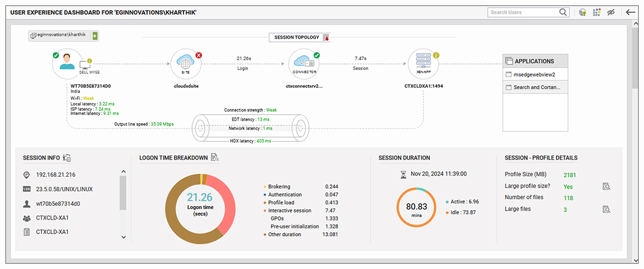This screenshot has height=269, width=644.
Task: Select Search and Cortan... application
Action: click(x=535, y=87)
